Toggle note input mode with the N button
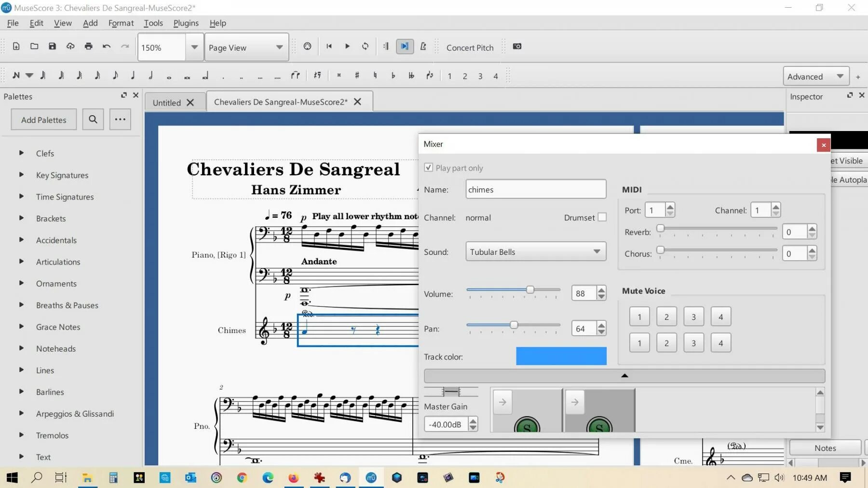 (16, 76)
